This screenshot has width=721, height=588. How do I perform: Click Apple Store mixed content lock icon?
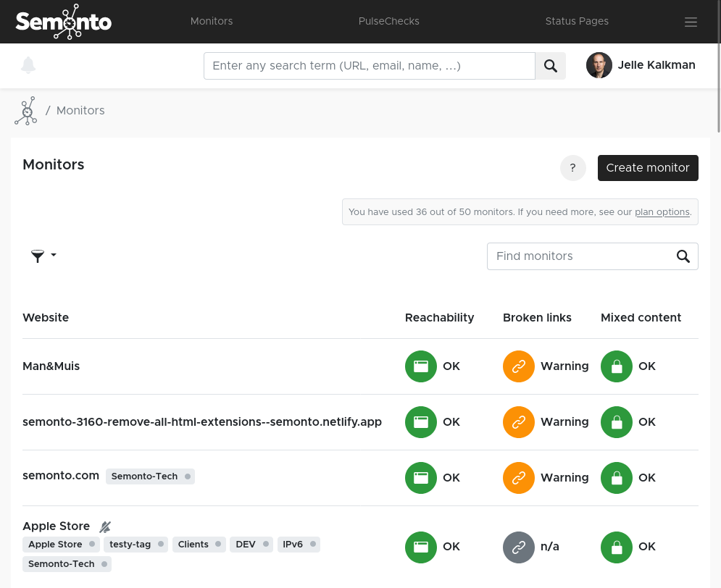(616, 547)
